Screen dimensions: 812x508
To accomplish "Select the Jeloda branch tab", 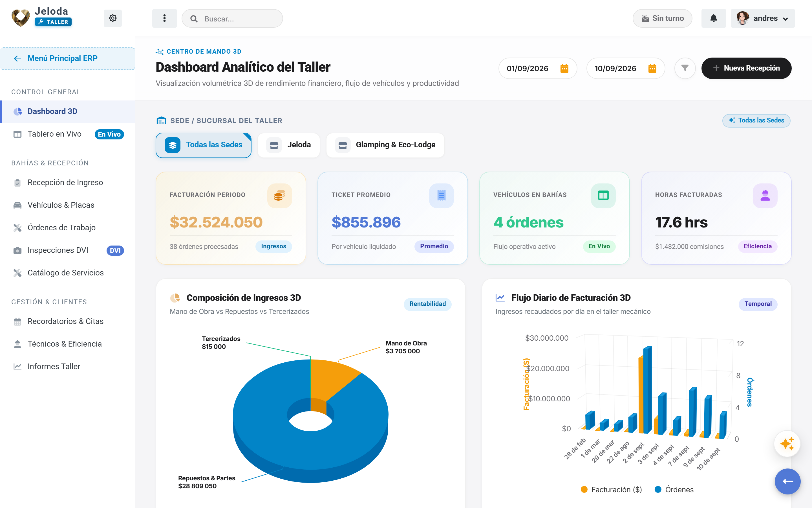I will [x=288, y=145].
